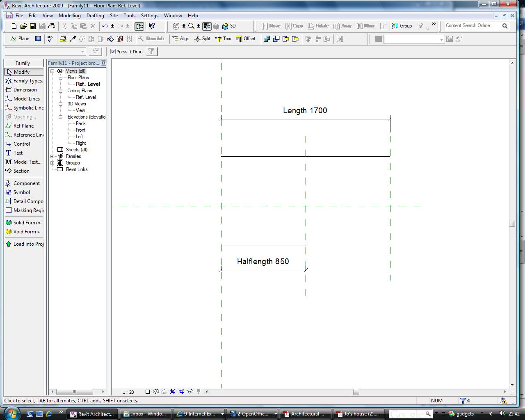The height and width of the screenshot is (420, 525).
Task: Open the Drafting menu
Action: tap(95, 16)
